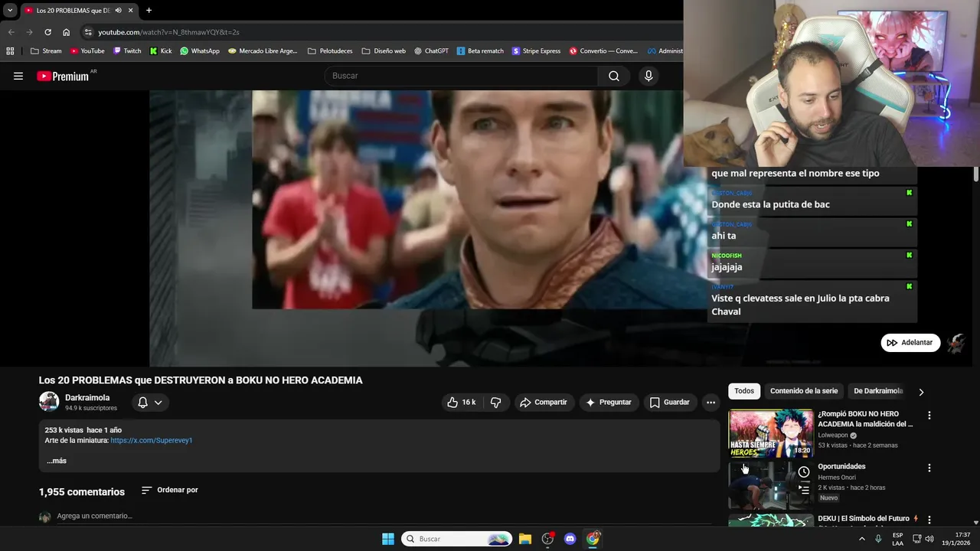
Task: Open DEKU El Símbolo del Futuro title
Action: coord(864,519)
